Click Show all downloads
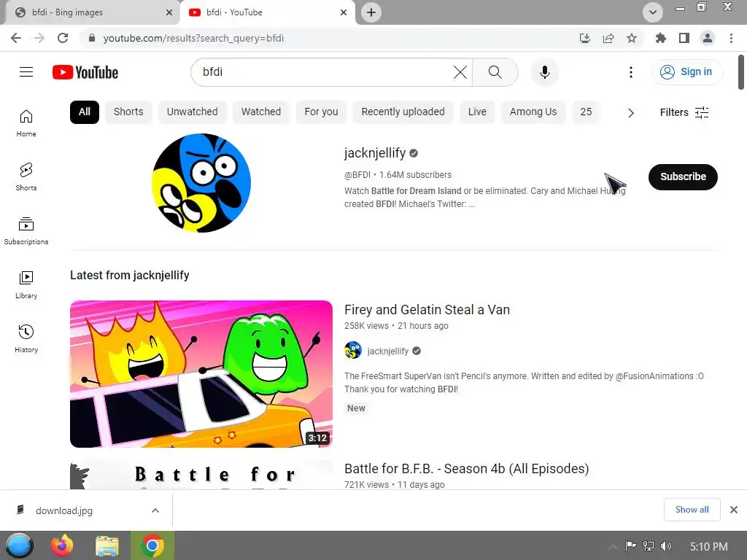This screenshot has width=747, height=560. pos(692,510)
